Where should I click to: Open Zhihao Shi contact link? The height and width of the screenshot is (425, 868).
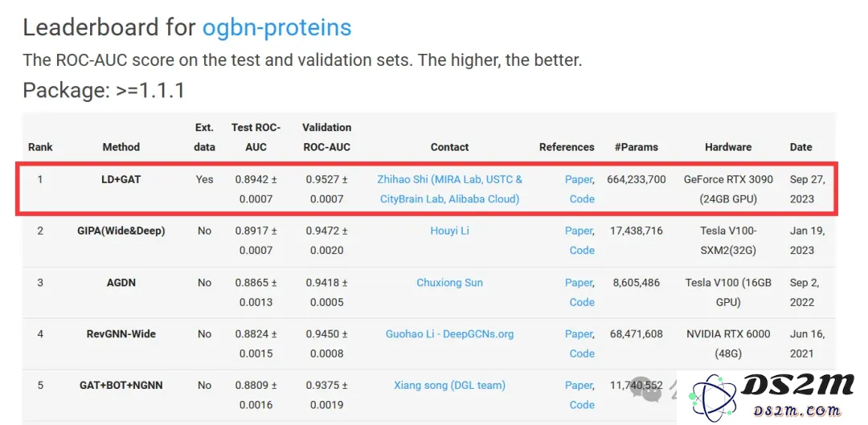[449, 190]
